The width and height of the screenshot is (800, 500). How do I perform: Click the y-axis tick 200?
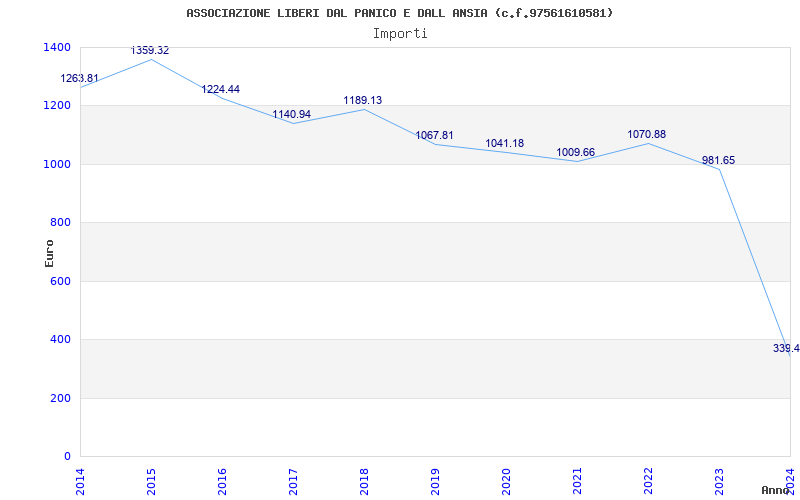pos(60,398)
